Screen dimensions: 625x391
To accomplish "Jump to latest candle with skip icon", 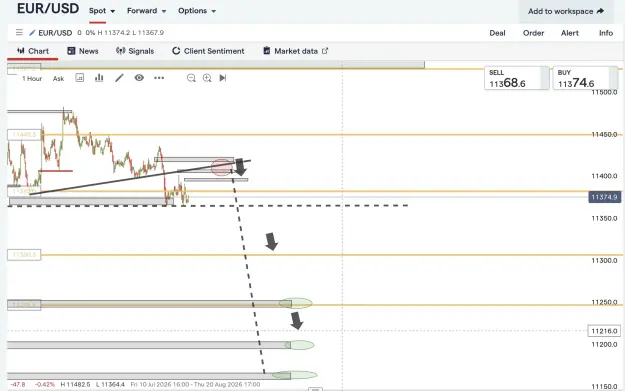I will click(x=223, y=78).
